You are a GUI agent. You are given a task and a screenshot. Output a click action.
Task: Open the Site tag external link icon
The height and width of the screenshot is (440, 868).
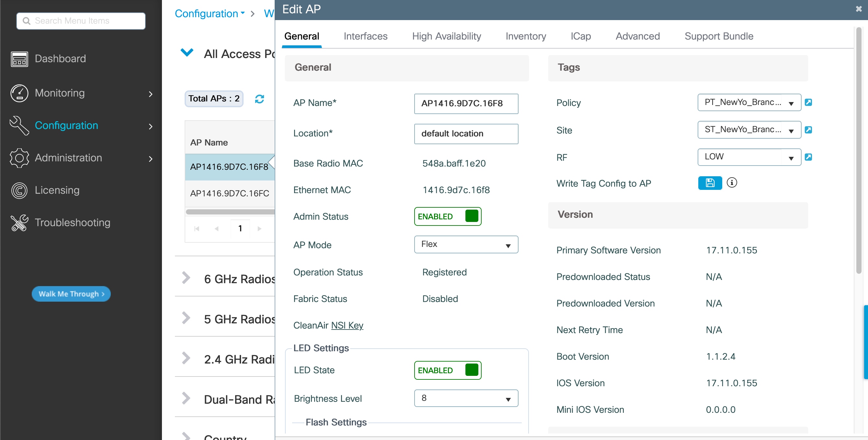tap(808, 130)
